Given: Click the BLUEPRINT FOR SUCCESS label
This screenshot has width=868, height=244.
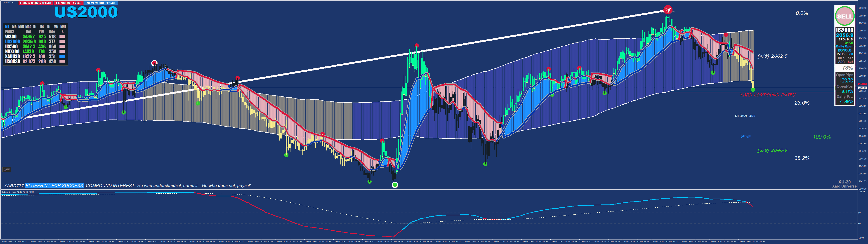Looking at the screenshot, I should click(54, 186).
